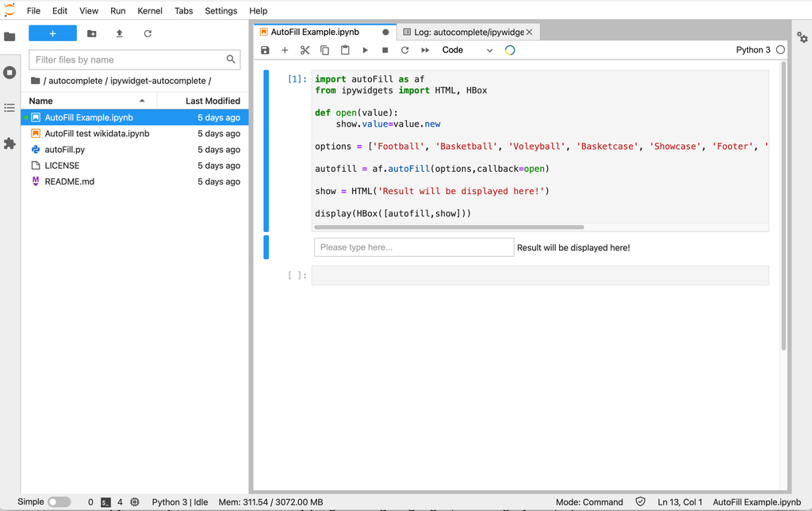Screen dimensions: 812x511
Task: Sort files by the Last Modified column
Action: click(x=202, y=101)
